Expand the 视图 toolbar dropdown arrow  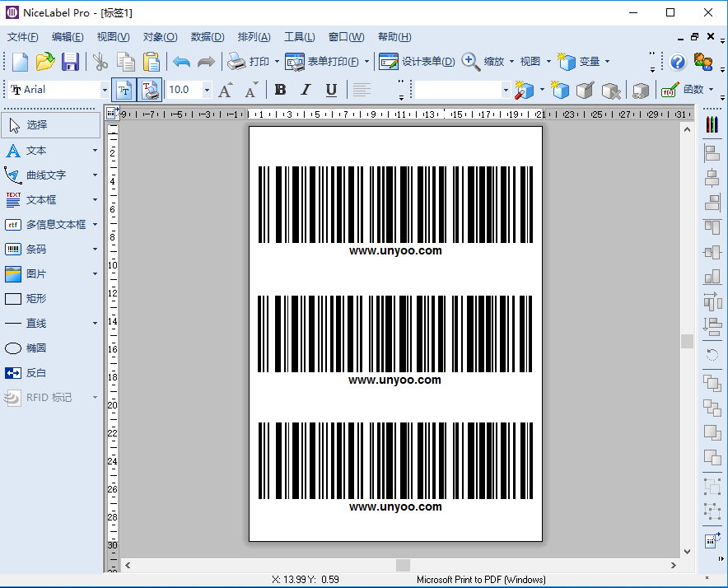tap(548, 61)
